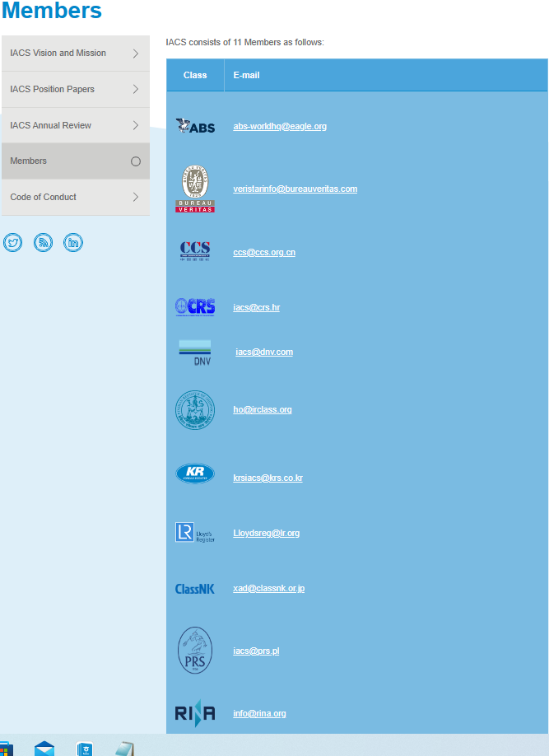Click the KR Korean Register logo
The image size is (549, 756).
tap(195, 474)
